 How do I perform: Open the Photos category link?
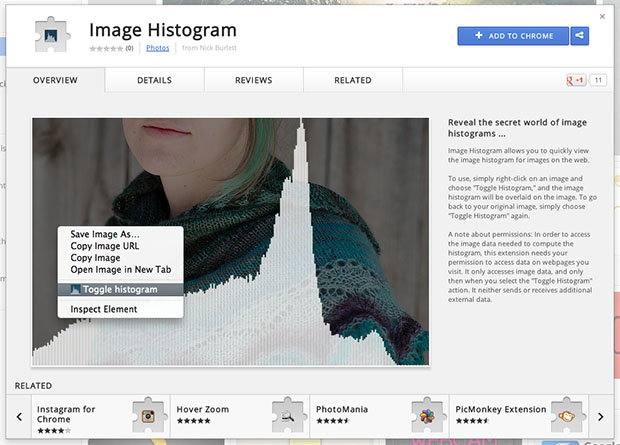(157, 48)
